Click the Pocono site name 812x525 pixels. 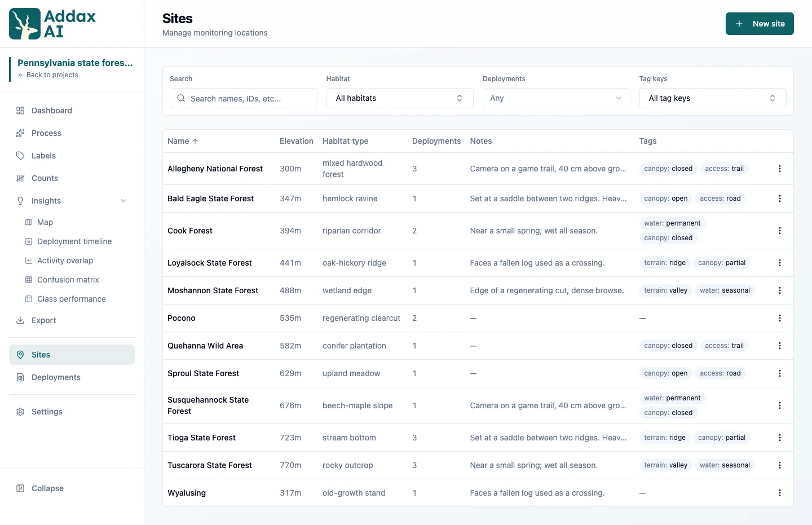pos(182,318)
